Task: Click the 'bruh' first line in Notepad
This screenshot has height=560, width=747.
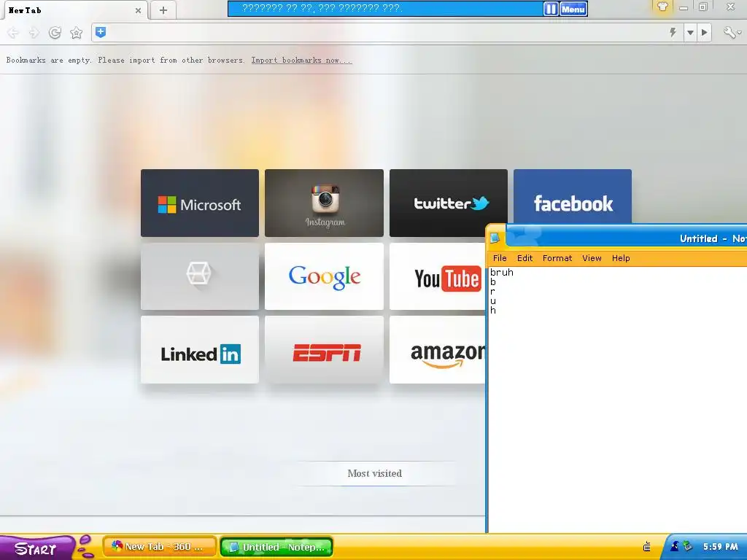Action: click(502, 273)
